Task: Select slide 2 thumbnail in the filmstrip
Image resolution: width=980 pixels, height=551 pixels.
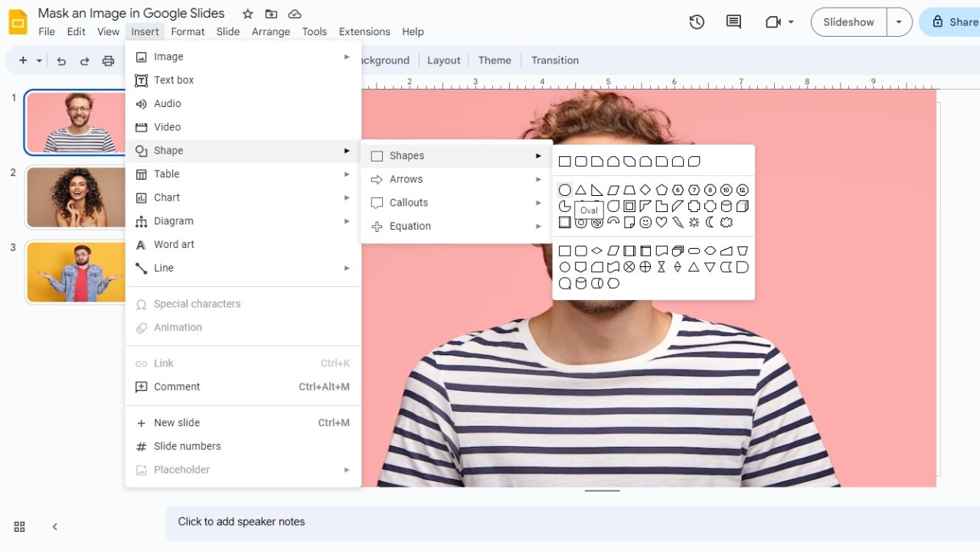Action: pos(74,197)
